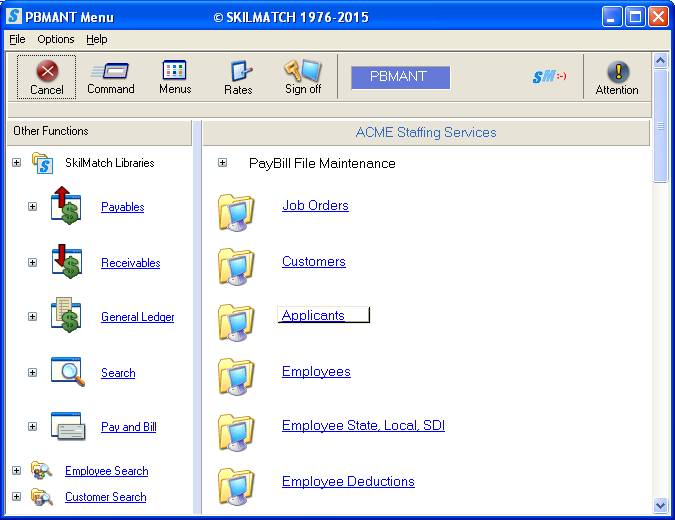Open the Command toolbar icon
Viewport: 675px width, 520px height.
110,72
